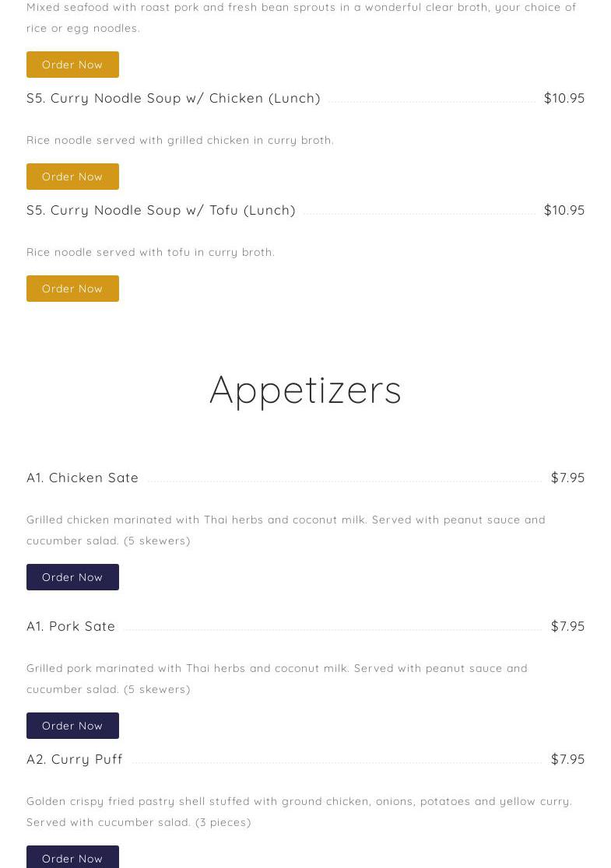This screenshot has width=611, height=868.
Task: Select the $7.95 price beside Chicken Sate
Action: (x=567, y=478)
